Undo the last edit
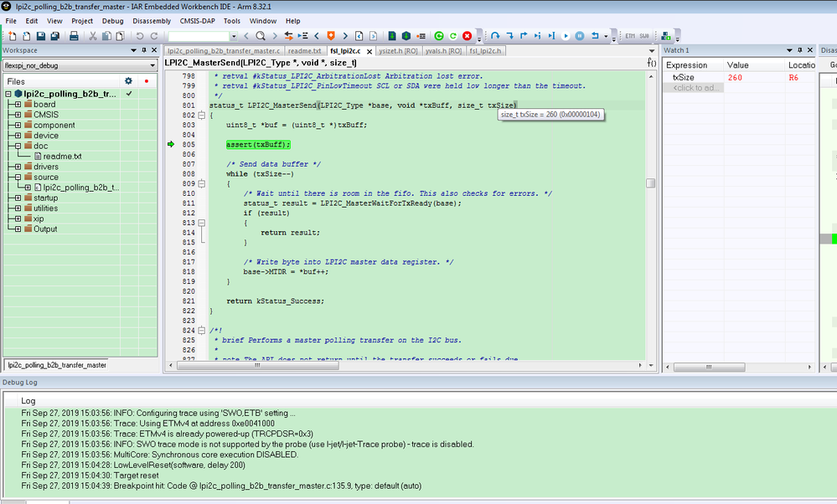The image size is (837, 504). pyautogui.click(x=140, y=36)
